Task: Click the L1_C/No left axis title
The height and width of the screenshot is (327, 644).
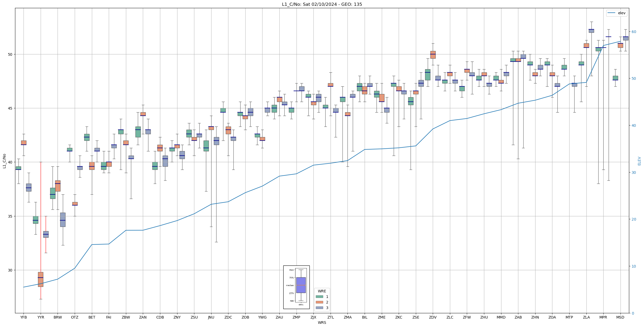Action: [x=4, y=161]
